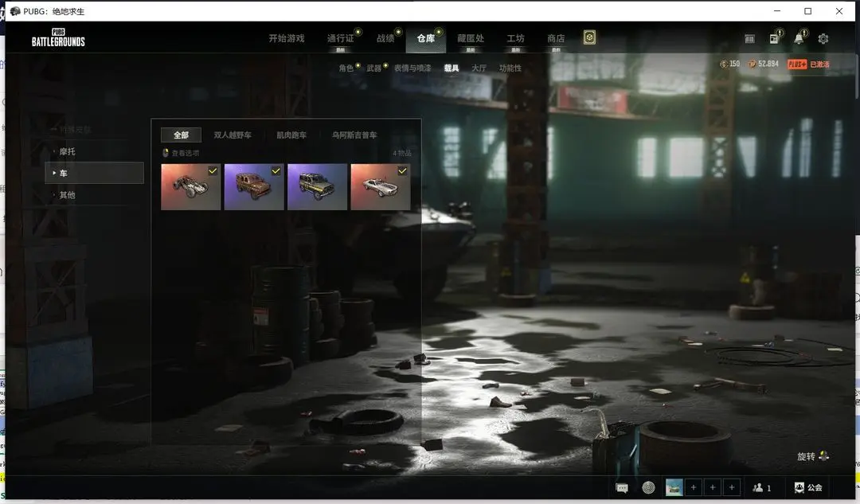The height and width of the screenshot is (504, 860).
Task: Open the crate/card icon beside 商店
Action: 589,37
